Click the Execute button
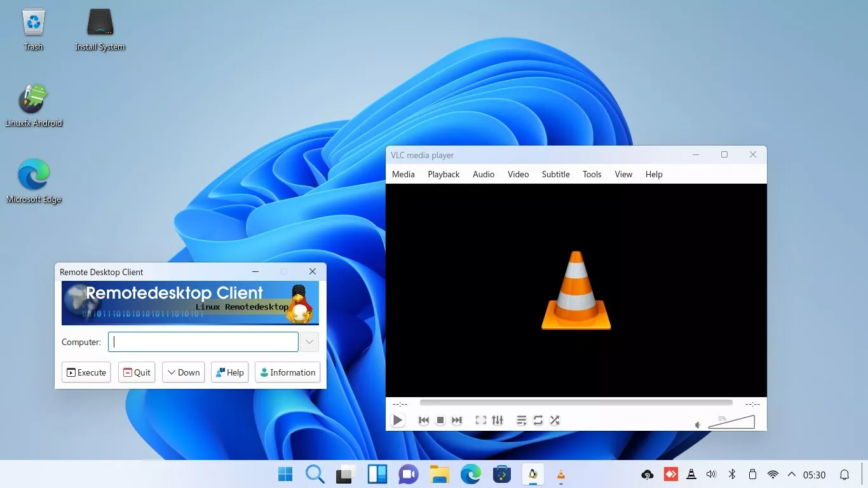Image resolution: width=868 pixels, height=488 pixels. (x=86, y=372)
